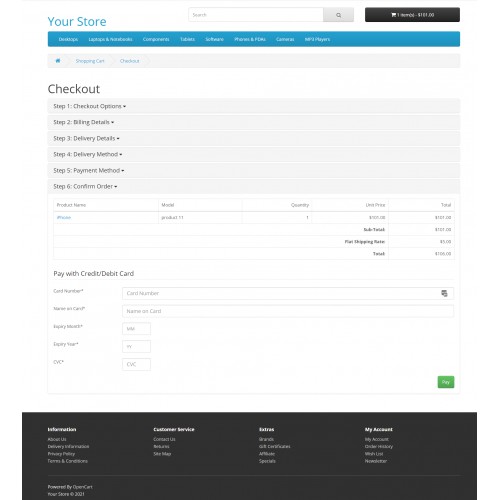Open the Delivery Information footer link
This screenshot has height=500, width=500.
pyautogui.click(x=68, y=446)
